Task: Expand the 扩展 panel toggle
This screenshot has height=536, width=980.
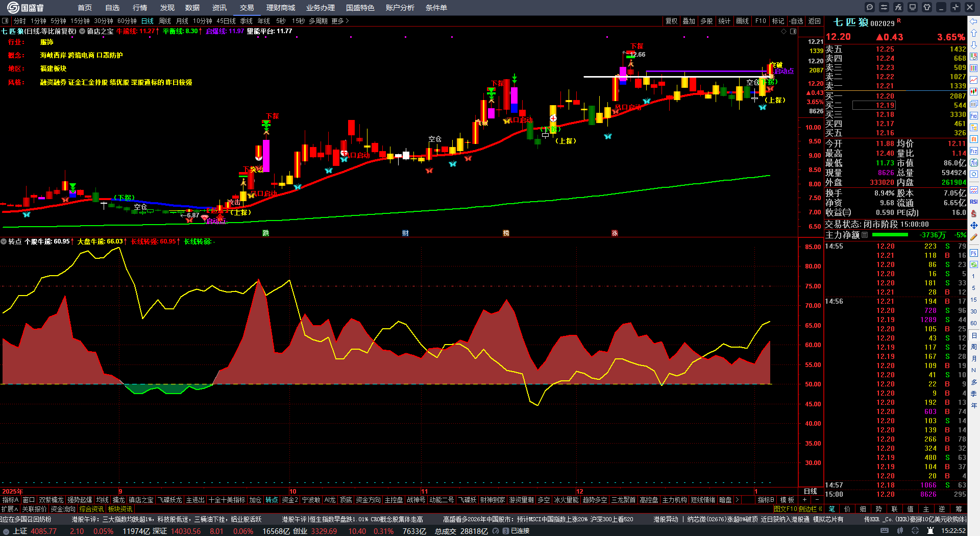Action: point(10,509)
